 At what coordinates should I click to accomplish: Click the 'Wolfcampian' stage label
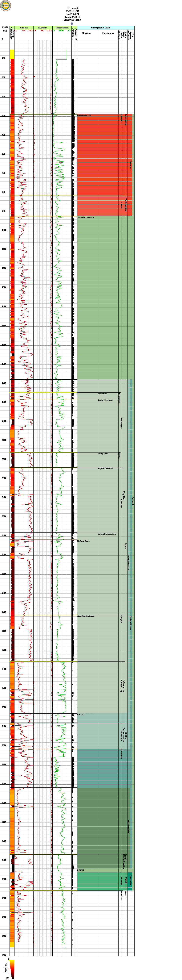click(126, 205)
